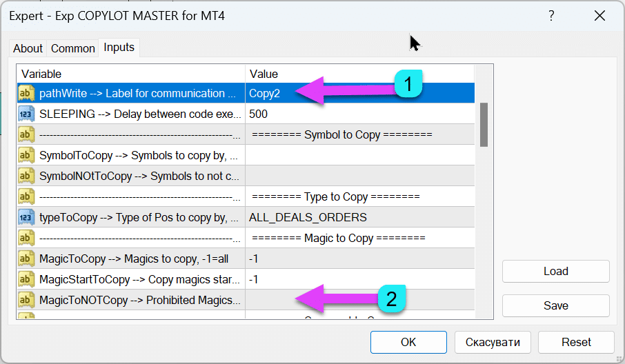
Task: Load a preset with the Load button
Action: click(555, 271)
